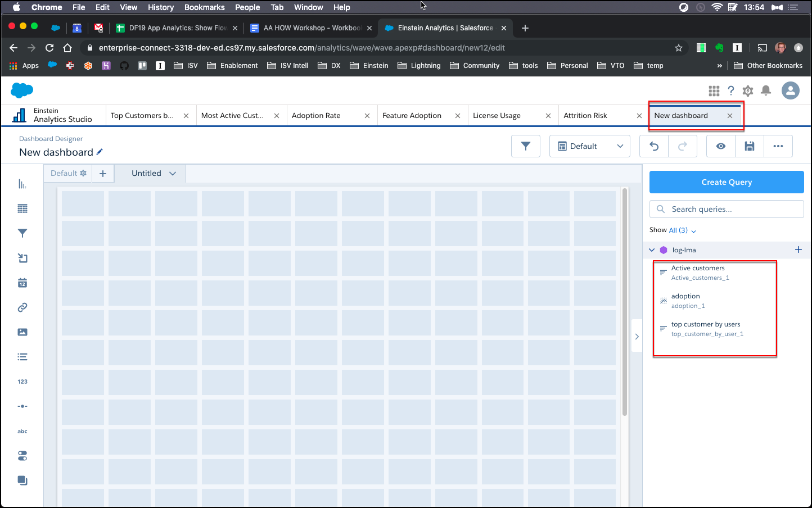This screenshot has height=508, width=812.
Task: Open the Salesforce setup gear
Action: click(x=748, y=90)
